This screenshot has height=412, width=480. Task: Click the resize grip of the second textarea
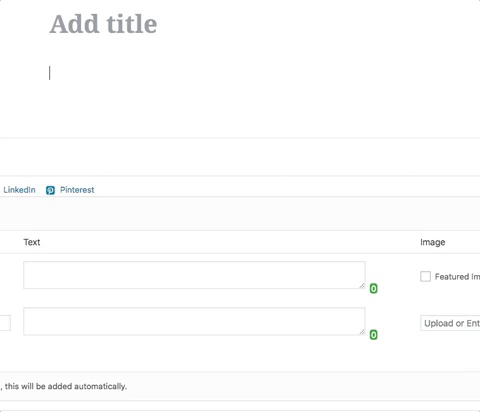362,332
